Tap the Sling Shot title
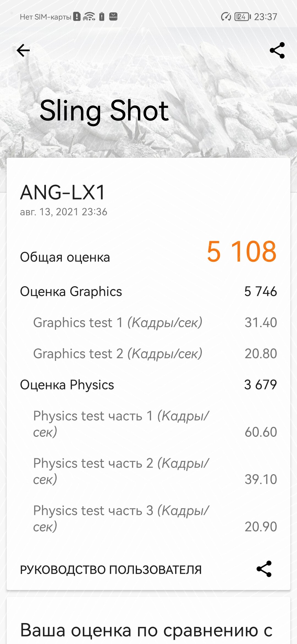The height and width of the screenshot is (644, 297). click(x=104, y=111)
